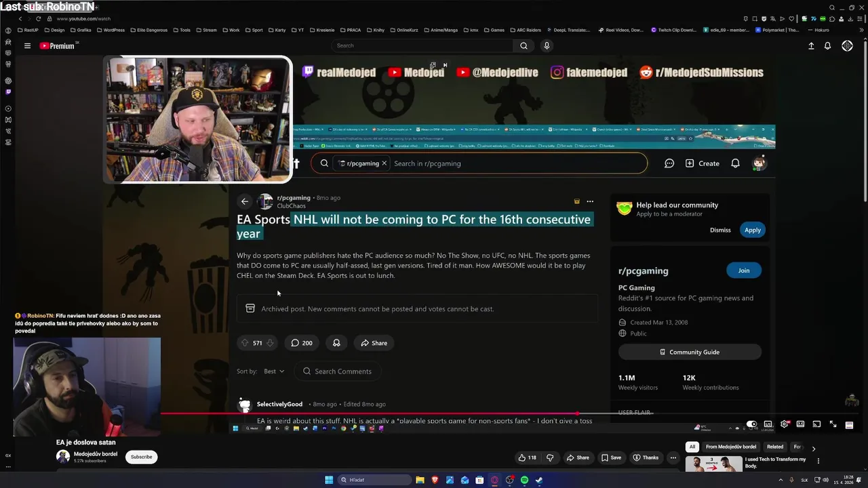Open the Elite Dangerous bookmarks folder
Image resolution: width=868 pixels, height=488 pixels.
click(149, 30)
